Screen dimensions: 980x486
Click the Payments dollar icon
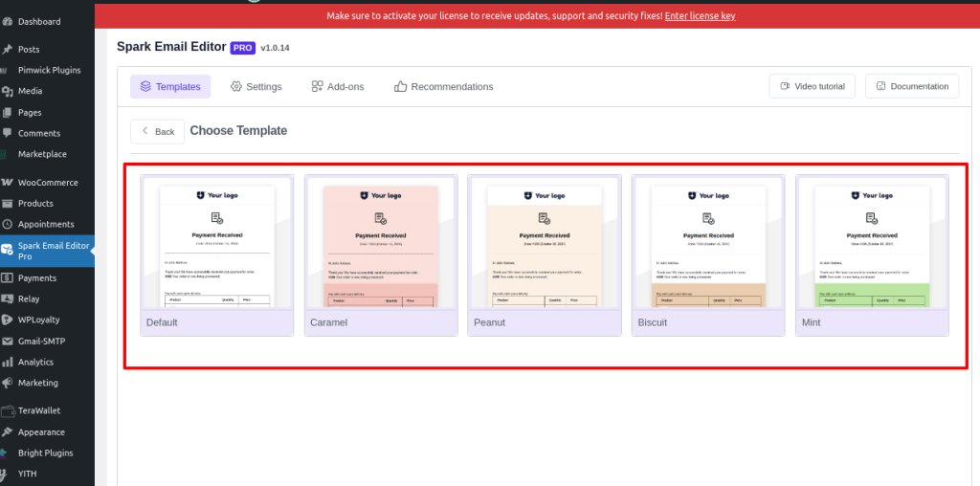[7, 278]
